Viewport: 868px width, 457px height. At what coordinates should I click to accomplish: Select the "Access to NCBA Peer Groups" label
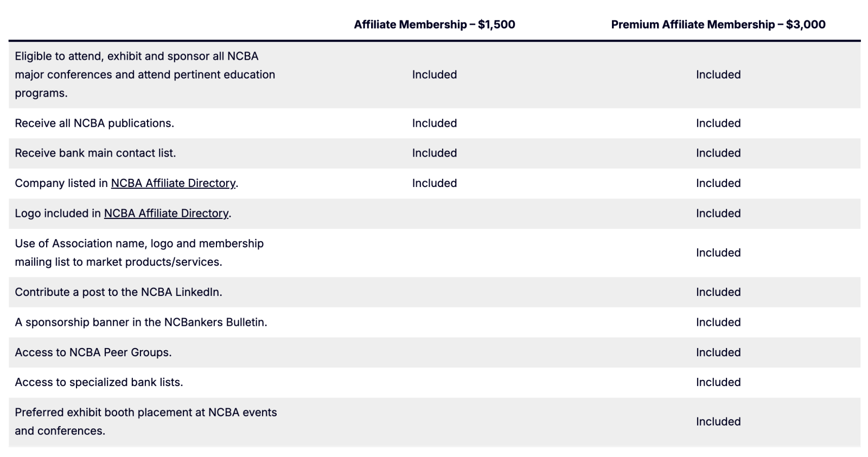[93, 352]
